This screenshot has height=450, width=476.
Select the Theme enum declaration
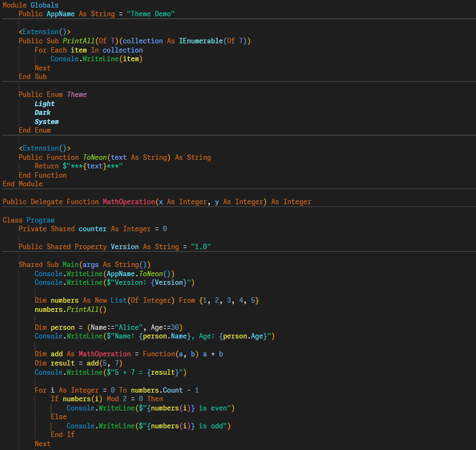click(76, 94)
